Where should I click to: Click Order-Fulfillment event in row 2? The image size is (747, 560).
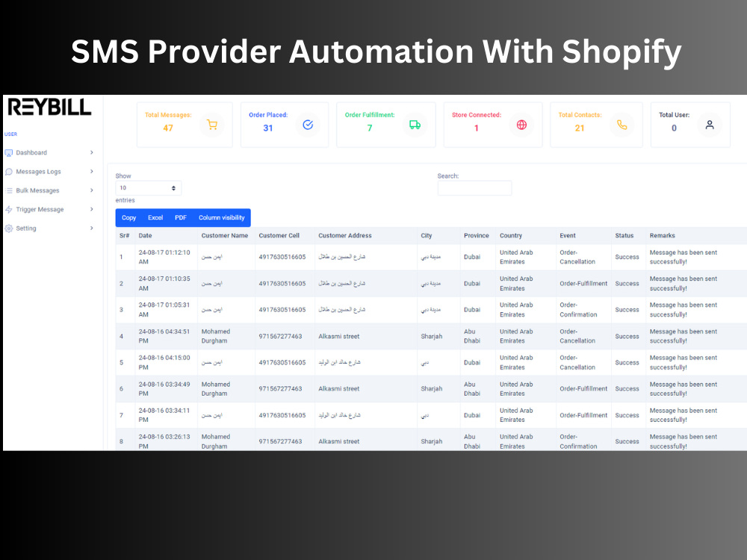(583, 283)
